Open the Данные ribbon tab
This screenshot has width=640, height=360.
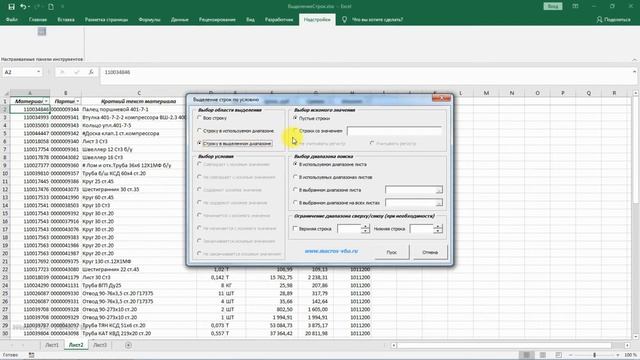click(180, 20)
